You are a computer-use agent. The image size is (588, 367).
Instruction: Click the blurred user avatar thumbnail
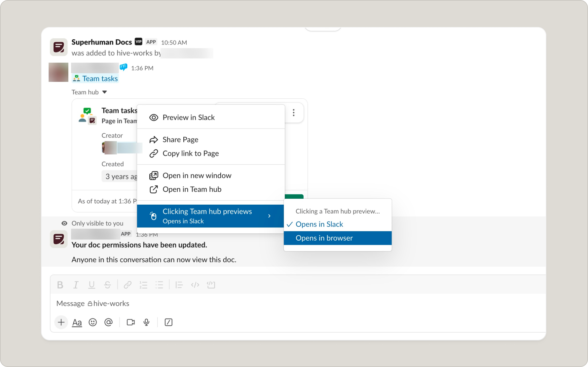tap(58, 72)
